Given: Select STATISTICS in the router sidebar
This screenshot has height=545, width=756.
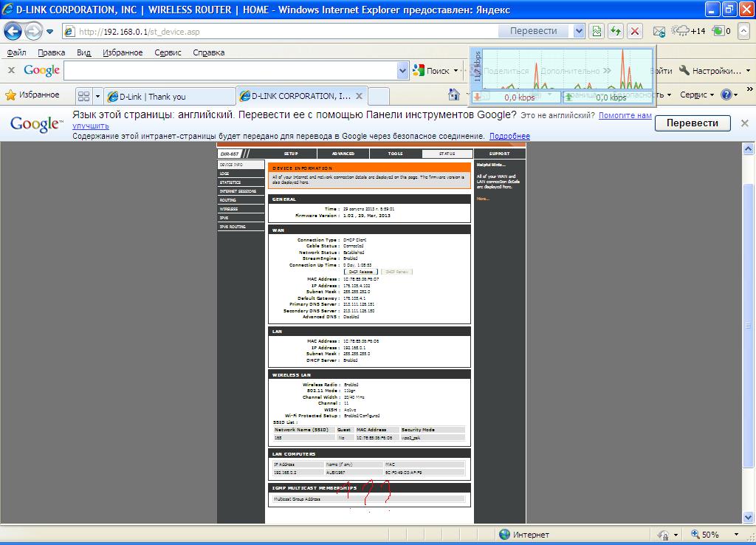Looking at the screenshot, I should (230, 182).
